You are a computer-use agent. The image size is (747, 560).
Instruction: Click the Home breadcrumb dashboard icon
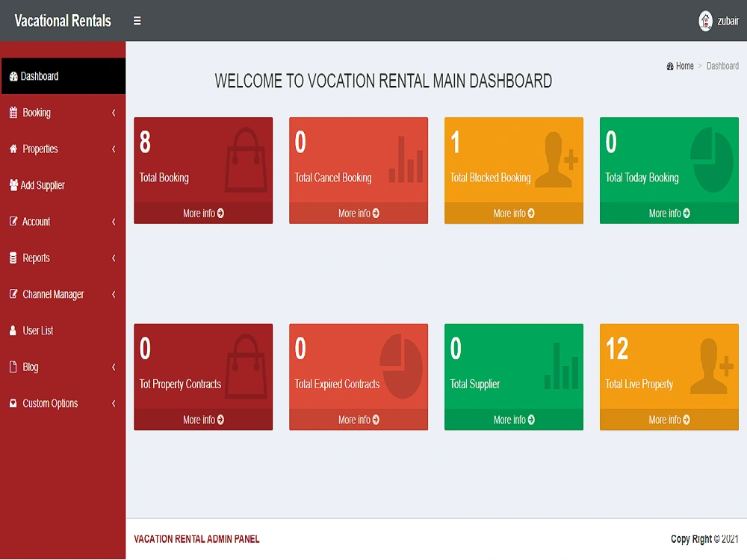pyautogui.click(x=670, y=66)
